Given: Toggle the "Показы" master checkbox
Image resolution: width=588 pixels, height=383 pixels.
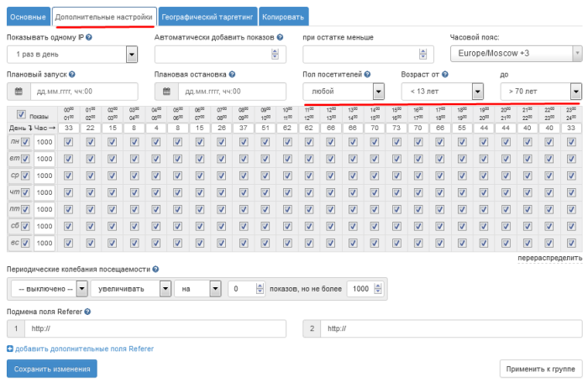Looking at the screenshot, I should (x=22, y=114).
